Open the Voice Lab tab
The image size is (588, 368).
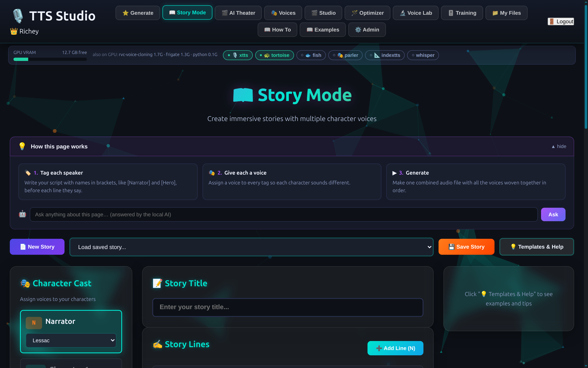coord(415,13)
